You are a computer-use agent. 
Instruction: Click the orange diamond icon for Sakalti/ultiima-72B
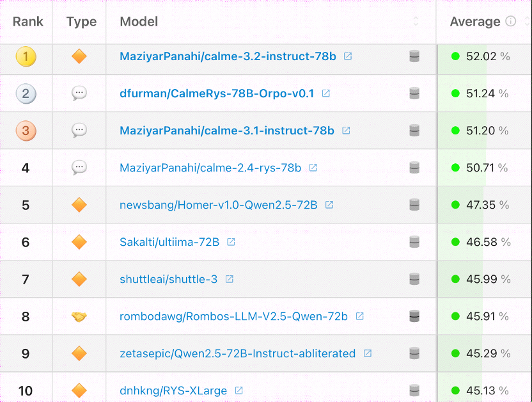point(79,242)
